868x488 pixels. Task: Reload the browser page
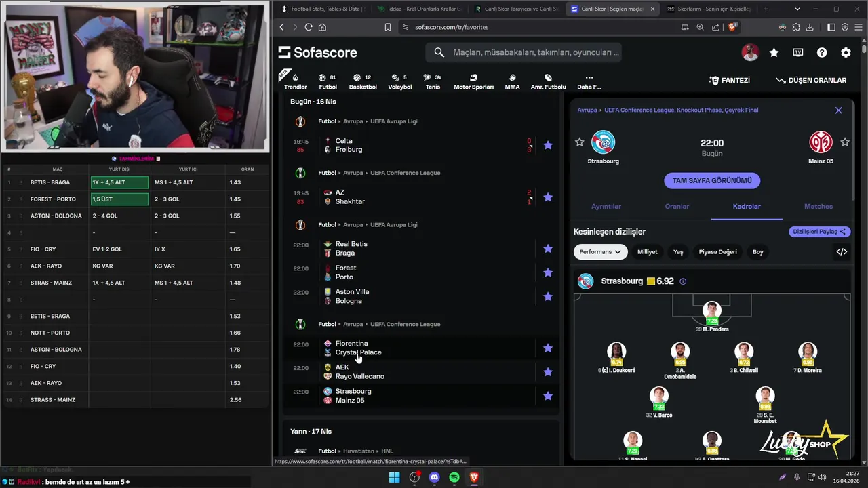click(309, 27)
